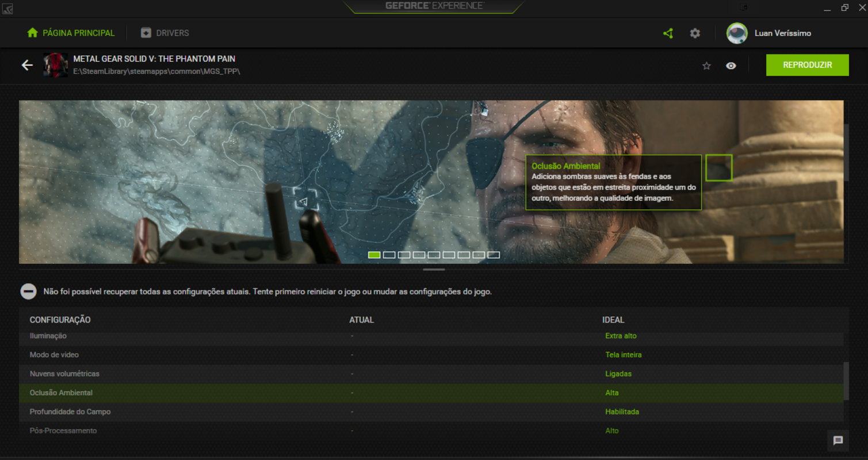The width and height of the screenshot is (868, 460).
Task: Click the Ideal column header
Action: point(613,320)
